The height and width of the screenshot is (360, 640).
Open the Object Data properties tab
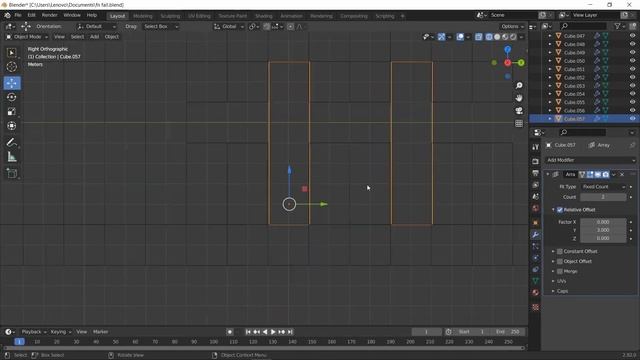[536, 281]
